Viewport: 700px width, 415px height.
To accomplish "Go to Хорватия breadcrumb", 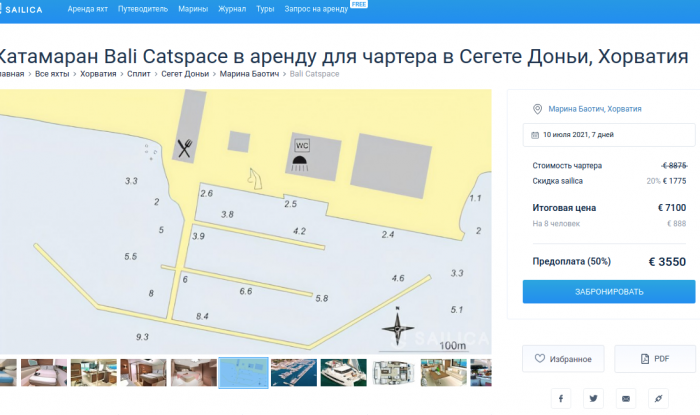I will 98,74.
